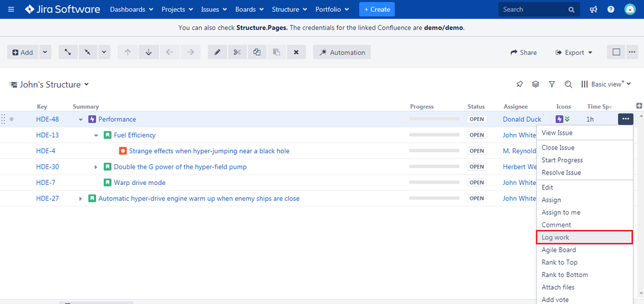644x304 pixels.
Task: Open the user avatar profile menu
Action: (x=629, y=9)
